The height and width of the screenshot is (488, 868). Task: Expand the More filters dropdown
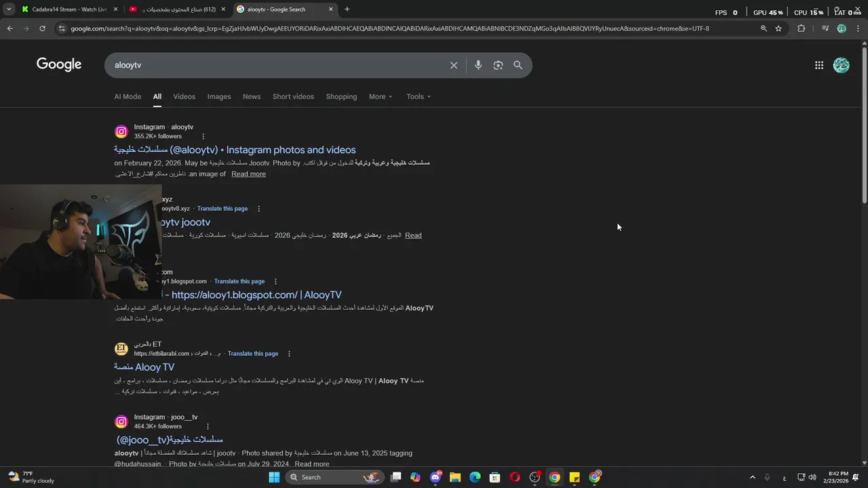tap(380, 96)
